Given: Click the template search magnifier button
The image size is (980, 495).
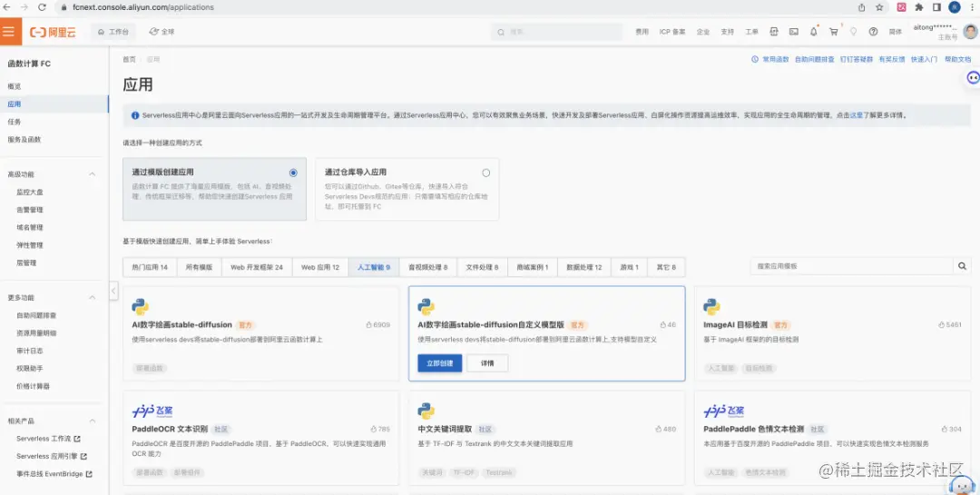Looking at the screenshot, I should coord(963,266).
